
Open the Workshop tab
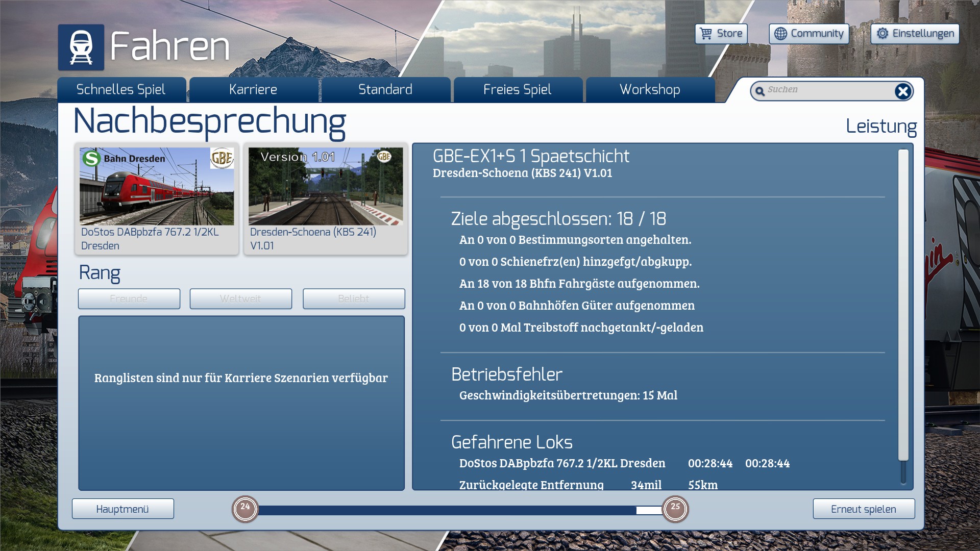coord(650,90)
